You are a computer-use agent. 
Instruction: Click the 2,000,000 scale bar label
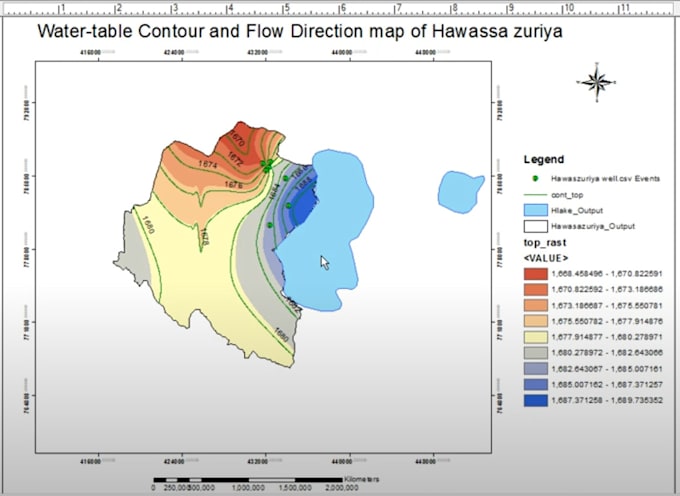[x=342, y=488]
